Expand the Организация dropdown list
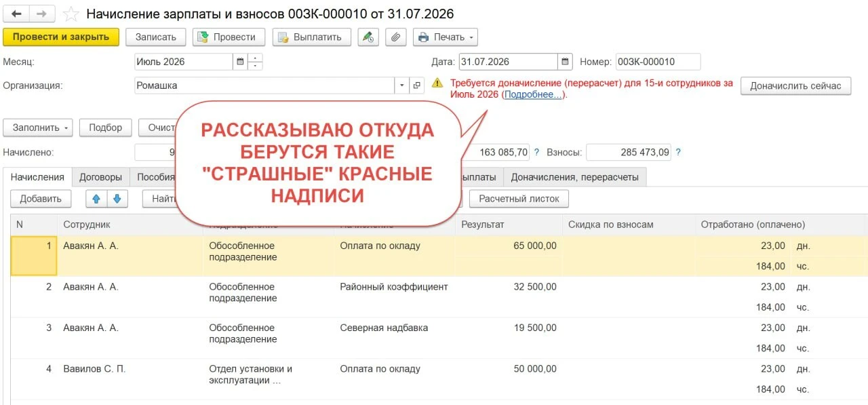Image resolution: width=868 pixels, height=405 pixels. pyautogui.click(x=401, y=85)
